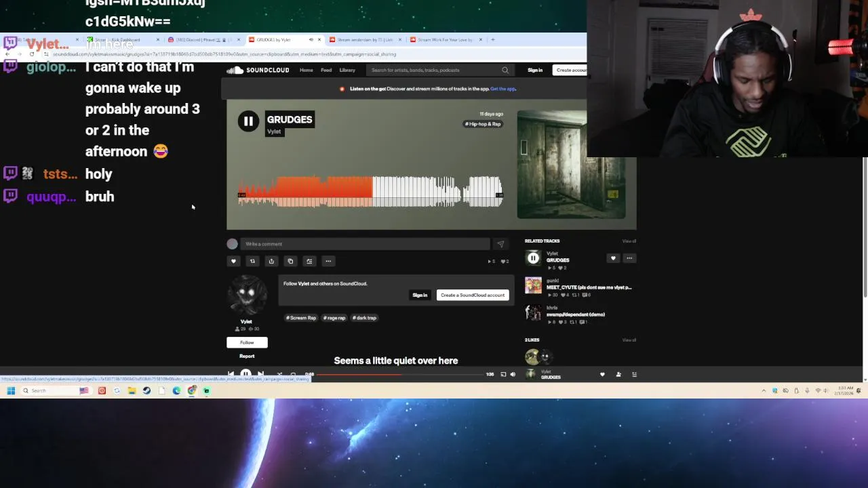
Task: Repost the track with the repost icon
Action: tap(252, 261)
